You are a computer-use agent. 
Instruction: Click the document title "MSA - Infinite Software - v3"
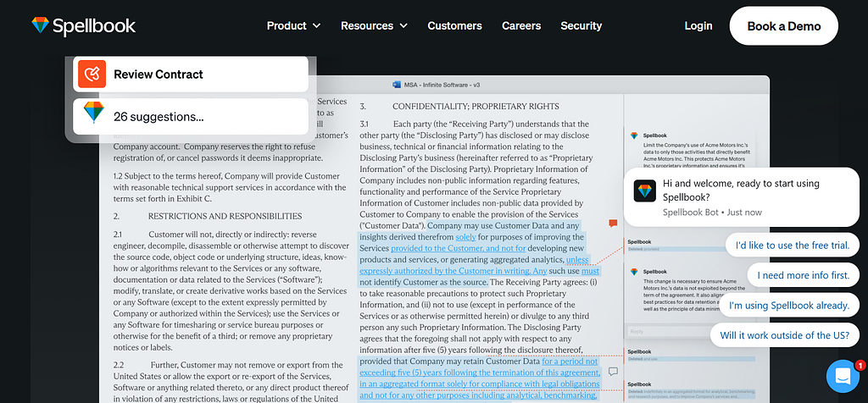pyautogui.click(x=441, y=85)
